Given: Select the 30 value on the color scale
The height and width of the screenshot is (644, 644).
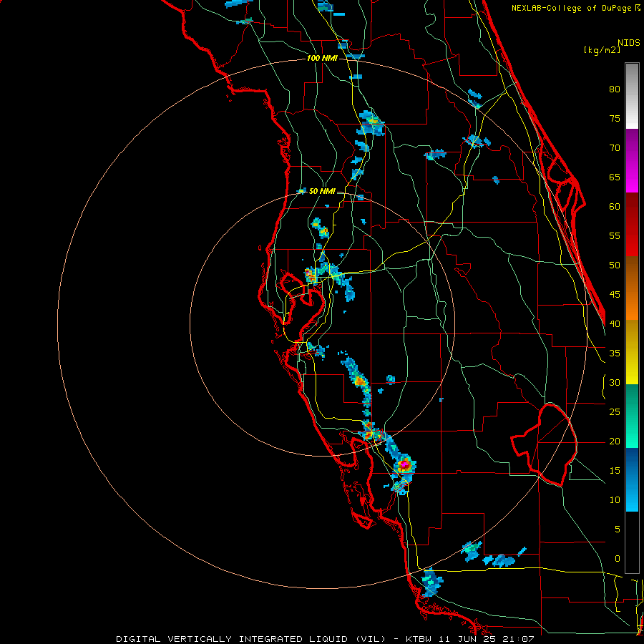Looking at the screenshot, I should click(615, 382).
